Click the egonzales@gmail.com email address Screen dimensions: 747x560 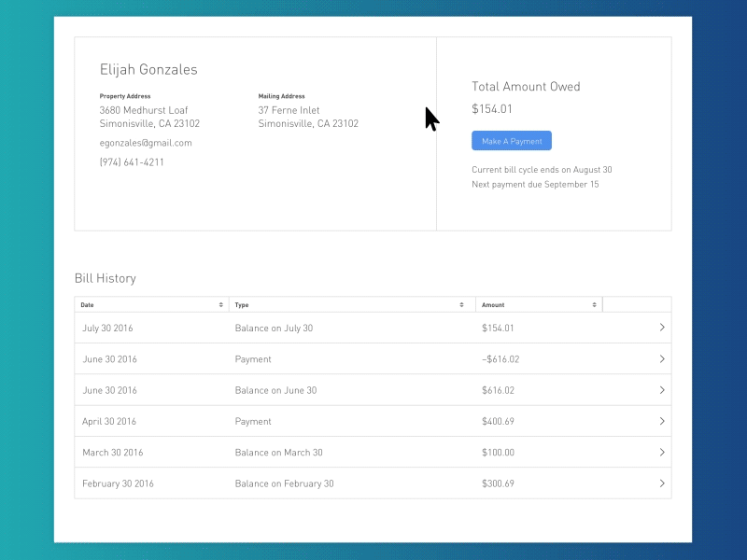[x=146, y=143]
